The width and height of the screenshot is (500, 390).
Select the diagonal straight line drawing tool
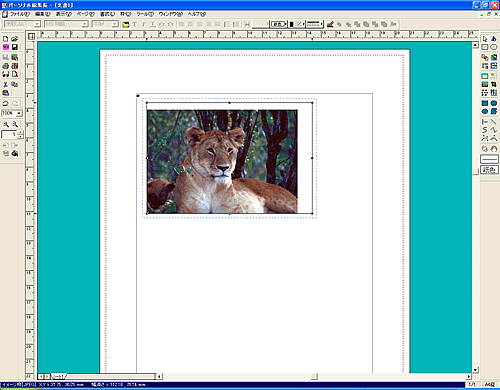[494, 122]
